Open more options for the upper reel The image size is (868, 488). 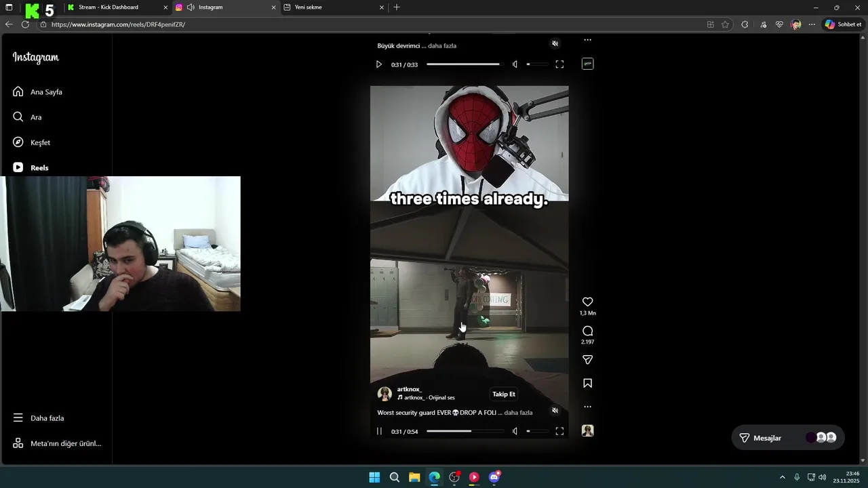tap(587, 40)
